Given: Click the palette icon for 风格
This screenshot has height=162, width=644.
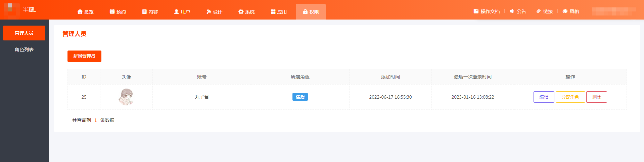Looking at the screenshot, I should tap(565, 11).
